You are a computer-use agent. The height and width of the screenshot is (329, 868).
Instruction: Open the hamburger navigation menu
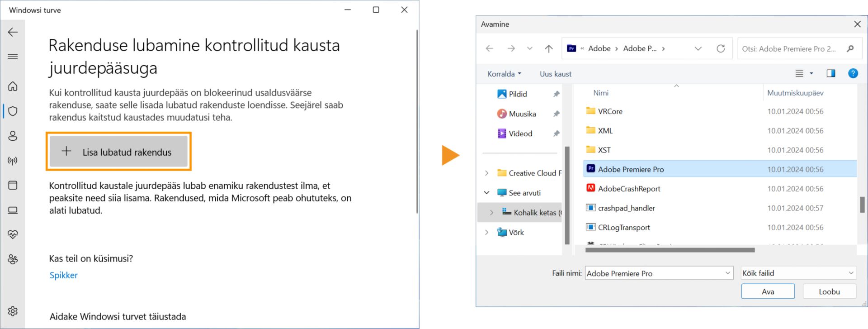pyautogui.click(x=13, y=57)
